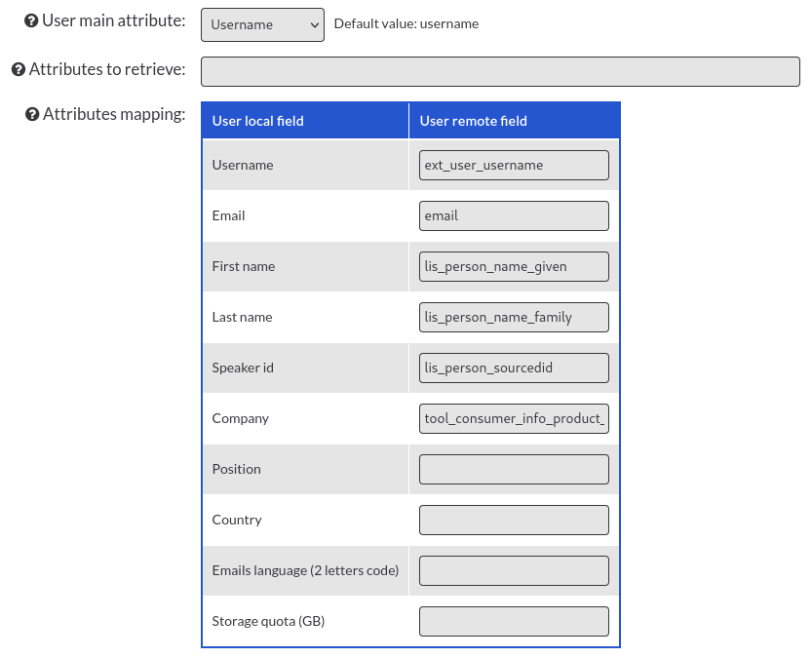This screenshot has height=658, width=812.
Task: Click the 'First name' local field cell
Action: click(x=305, y=267)
